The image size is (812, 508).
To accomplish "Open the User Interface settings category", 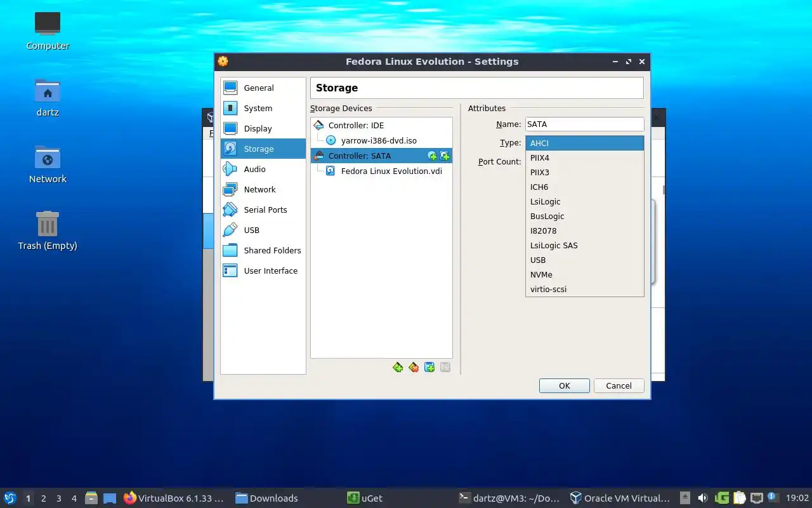I will (x=263, y=271).
